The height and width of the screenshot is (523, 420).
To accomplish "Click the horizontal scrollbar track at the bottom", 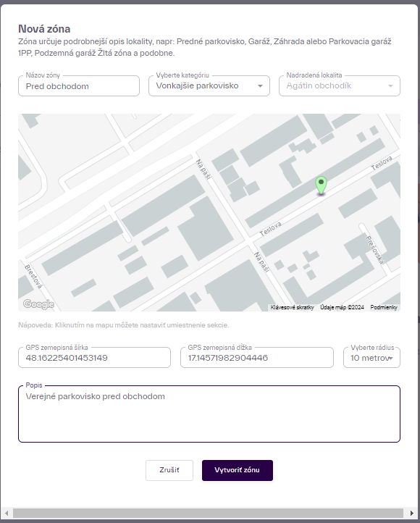I will click(x=209, y=513).
